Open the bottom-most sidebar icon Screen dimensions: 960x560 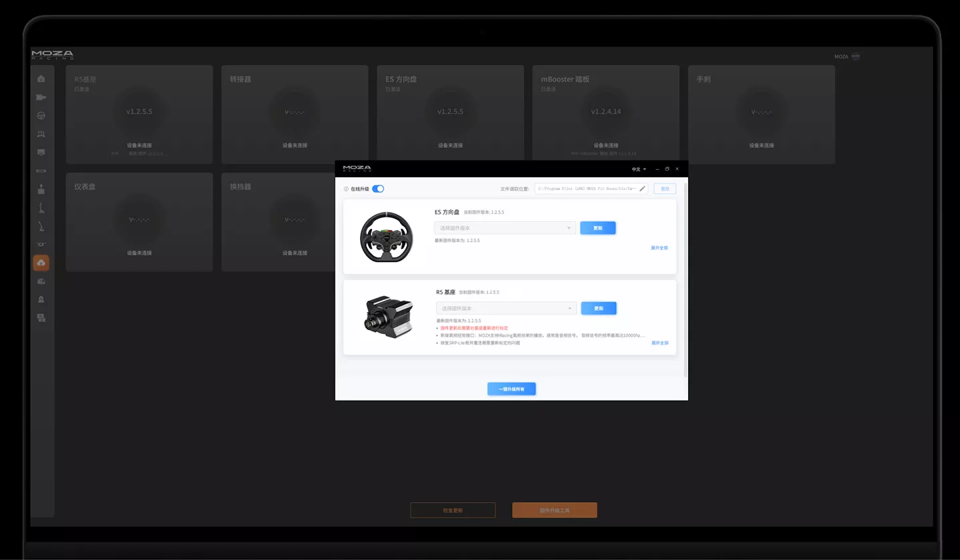(41, 318)
